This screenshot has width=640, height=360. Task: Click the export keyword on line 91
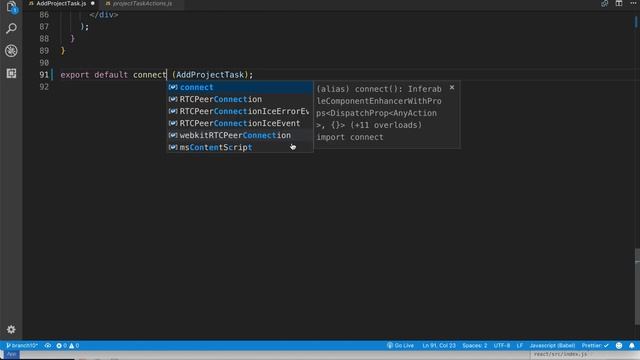pos(74,75)
